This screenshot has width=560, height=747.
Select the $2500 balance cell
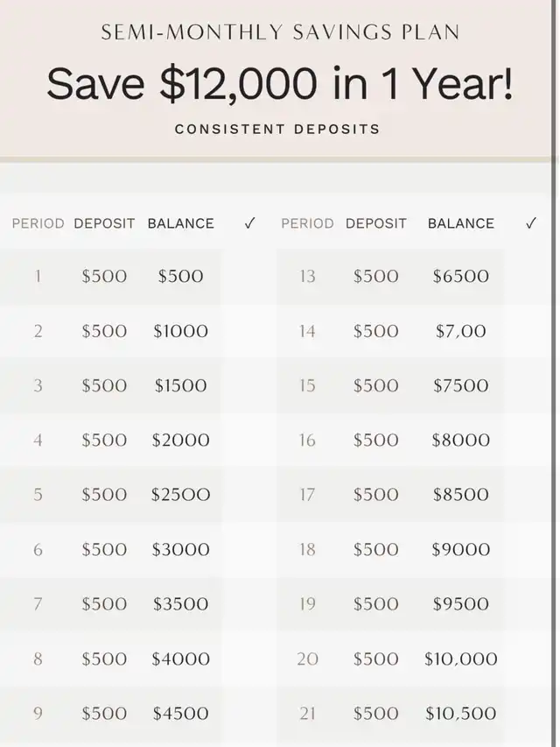point(180,495)
